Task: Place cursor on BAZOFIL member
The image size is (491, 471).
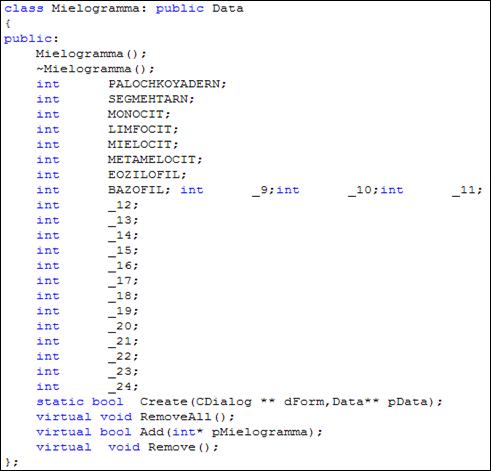Action: pos(136,190)
